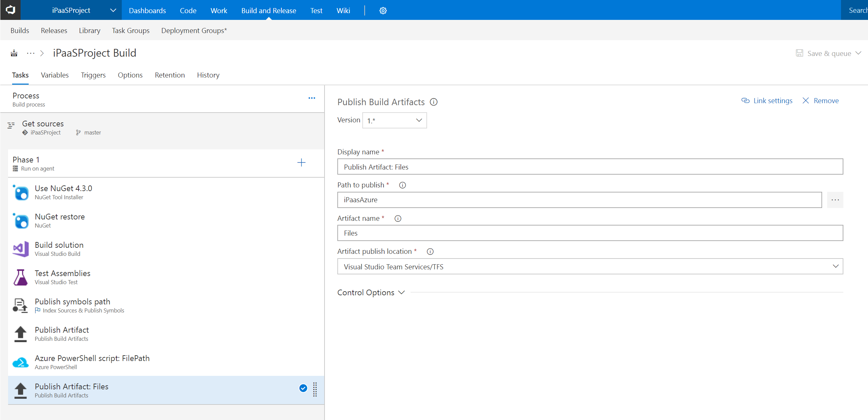
Task: Click the Use NuGet 4.3.0 task icon
Action: pos(21,192)
